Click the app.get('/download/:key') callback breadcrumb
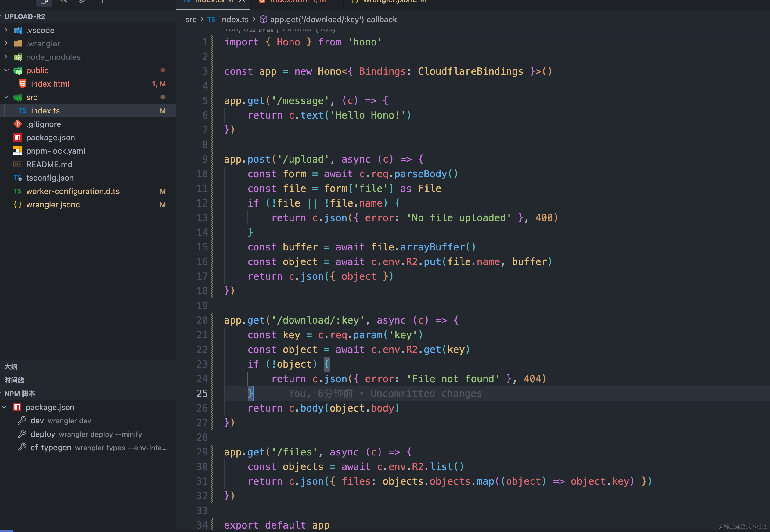 pos(333,19)
